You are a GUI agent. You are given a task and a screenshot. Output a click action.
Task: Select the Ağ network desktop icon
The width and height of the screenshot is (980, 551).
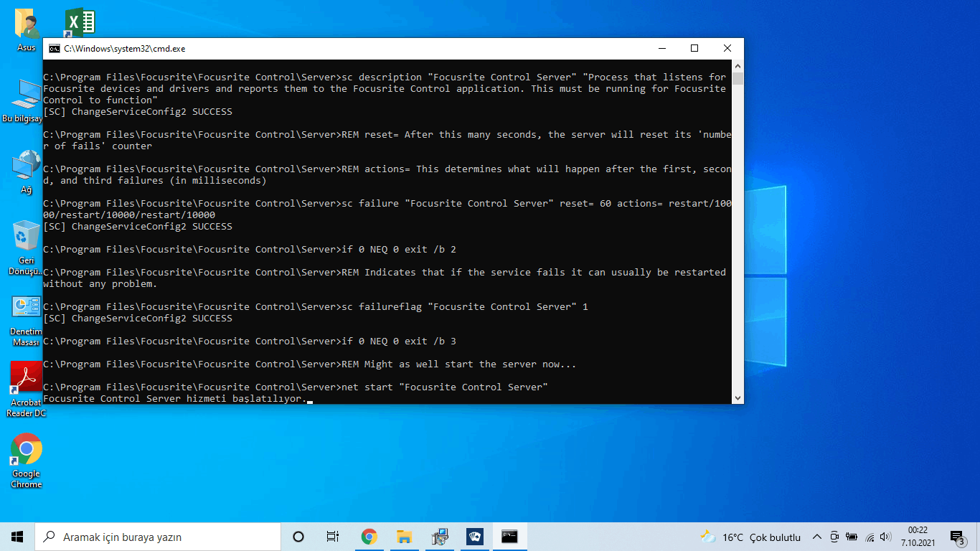(27, 171)
